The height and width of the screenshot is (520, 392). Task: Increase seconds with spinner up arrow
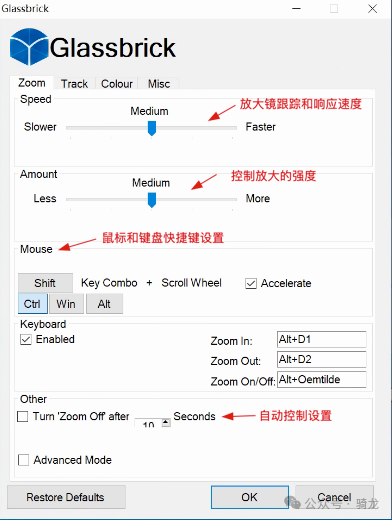(166, 422)
